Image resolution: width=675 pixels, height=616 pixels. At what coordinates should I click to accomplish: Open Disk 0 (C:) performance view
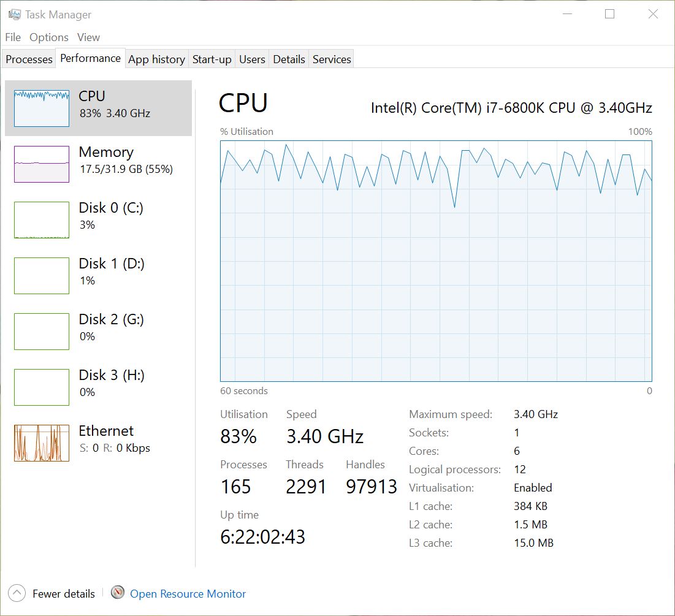coord(42,219)
